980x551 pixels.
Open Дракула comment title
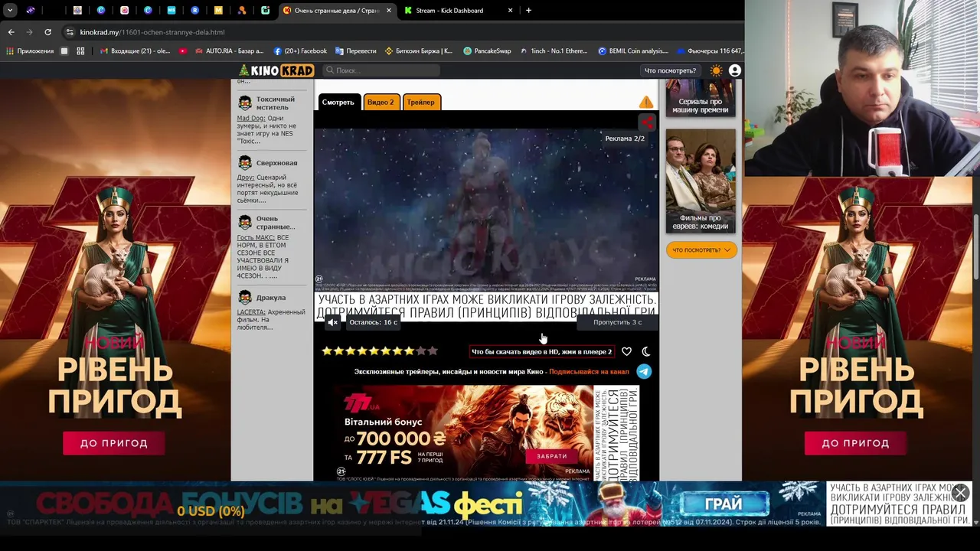(271, 298)
